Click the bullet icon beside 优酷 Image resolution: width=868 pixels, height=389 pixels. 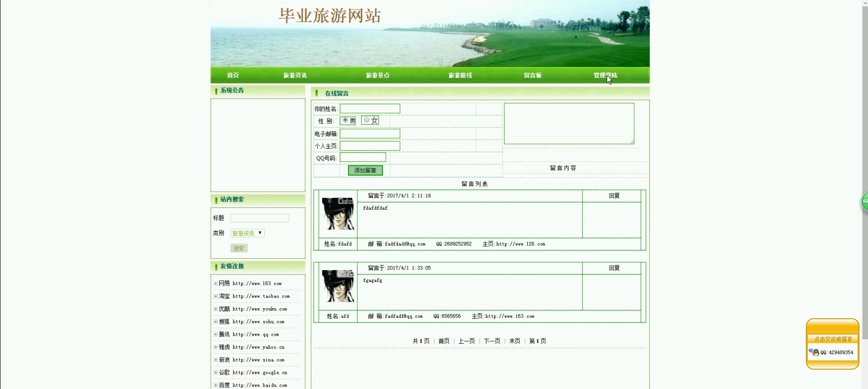[x=215, y=309]
